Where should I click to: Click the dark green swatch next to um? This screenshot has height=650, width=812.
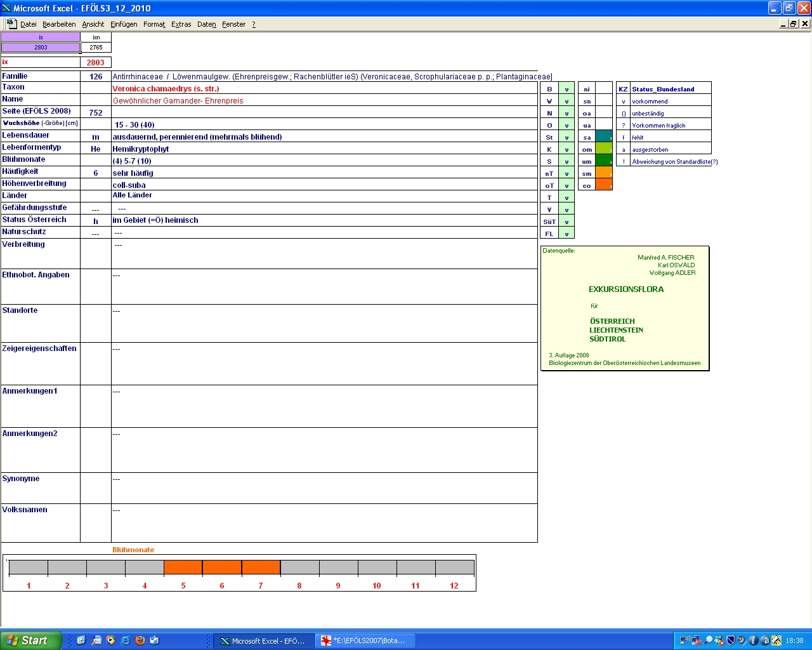point(604,161)
